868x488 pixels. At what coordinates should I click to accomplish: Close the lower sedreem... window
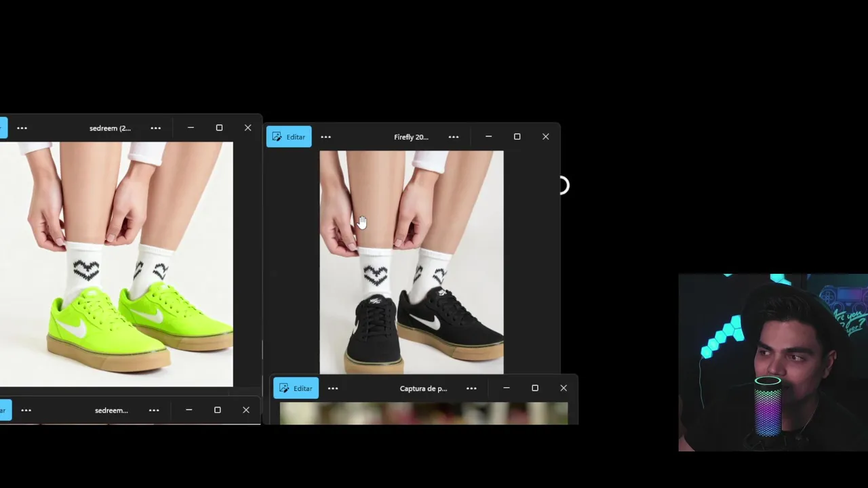pos(245,410)
